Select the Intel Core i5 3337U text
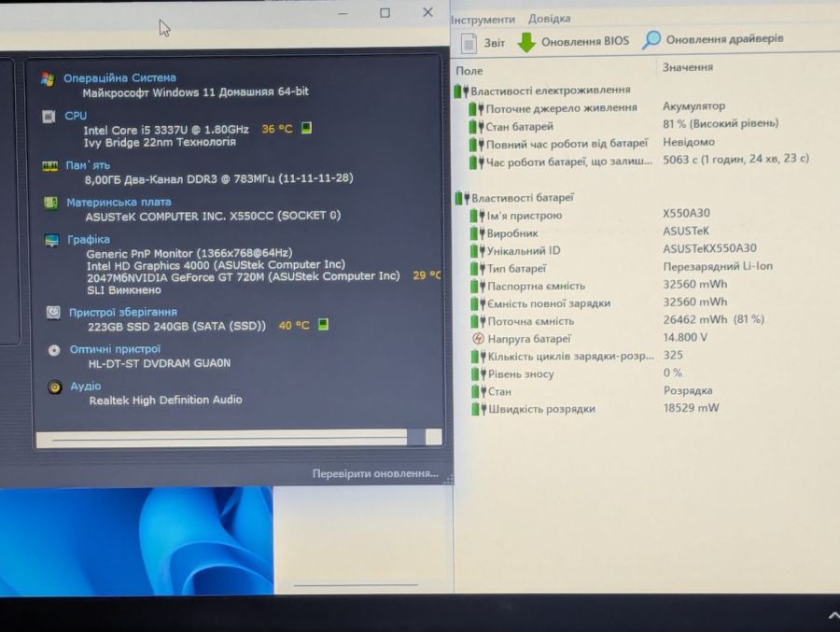 point(166,130)
